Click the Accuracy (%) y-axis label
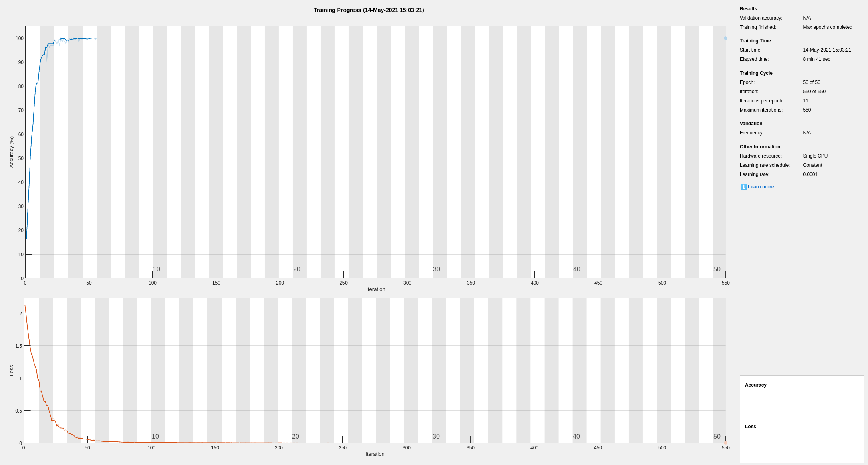This screenshot has width=868, height=465. coord(12,152)
